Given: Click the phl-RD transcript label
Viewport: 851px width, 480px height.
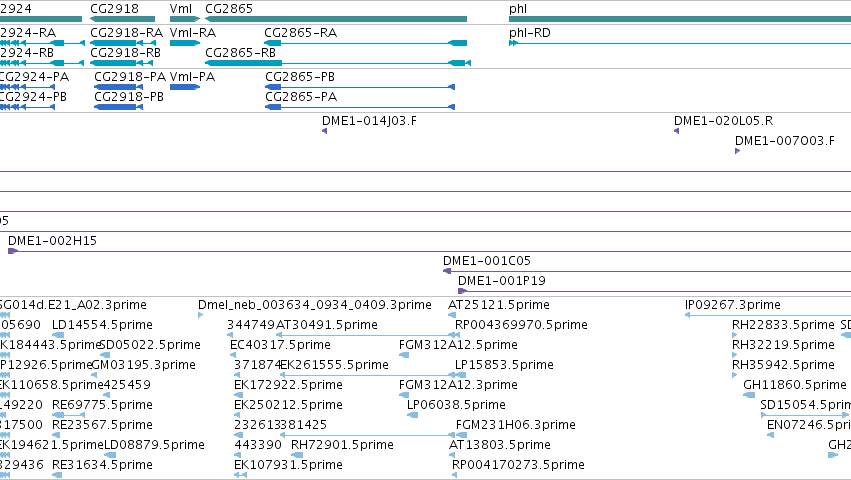Looking at the screenshot, I should point(530,33).
